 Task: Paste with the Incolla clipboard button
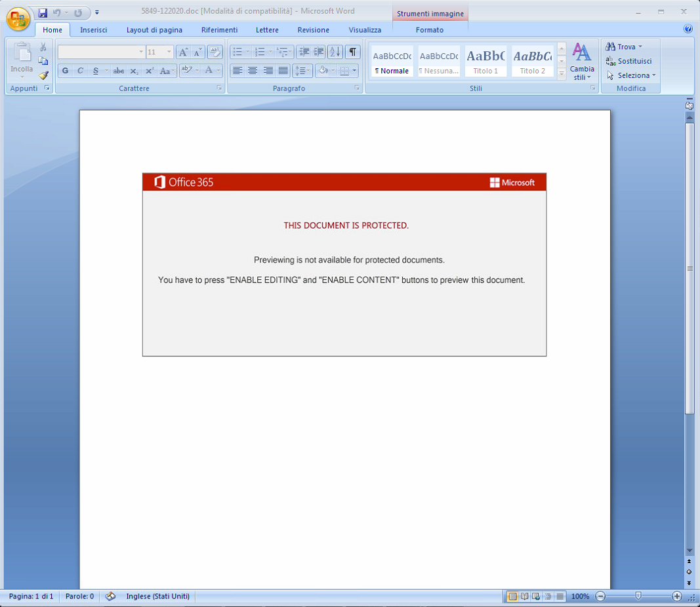click(22, 60)
